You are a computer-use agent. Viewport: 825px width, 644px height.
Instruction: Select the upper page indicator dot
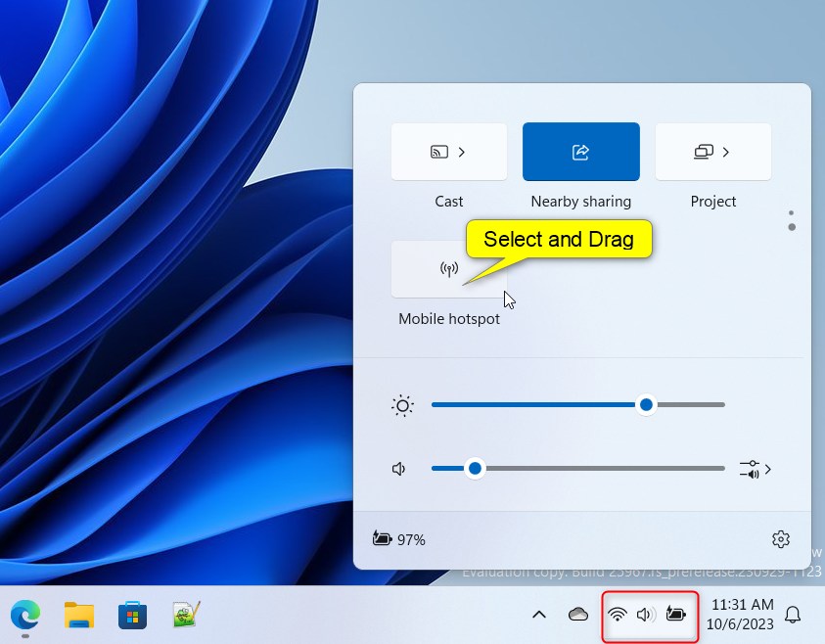tap(792, 213)
